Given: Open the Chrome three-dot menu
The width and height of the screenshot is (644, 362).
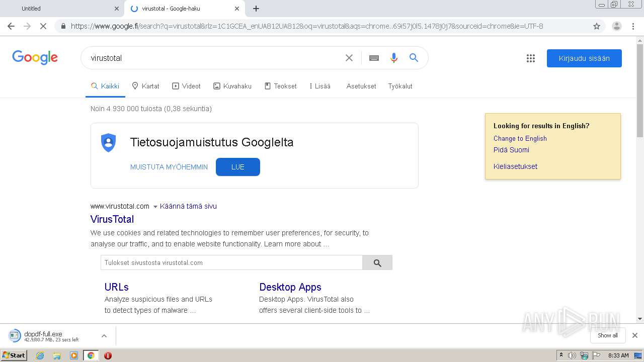Looking at the screenshot, I should 633,26.
